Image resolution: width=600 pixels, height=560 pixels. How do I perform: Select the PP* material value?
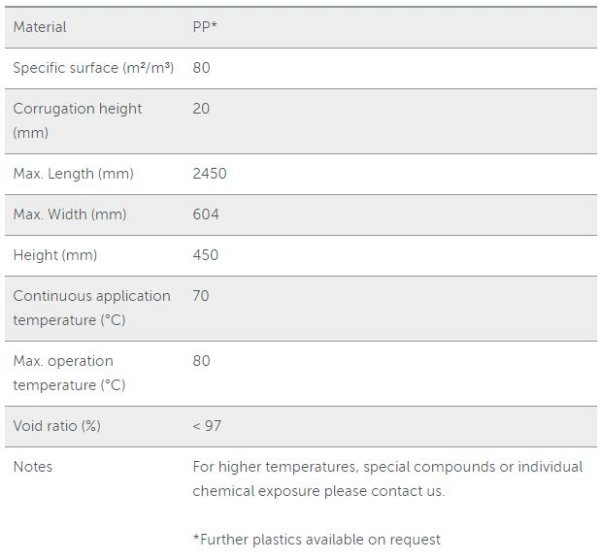[205, 27]
